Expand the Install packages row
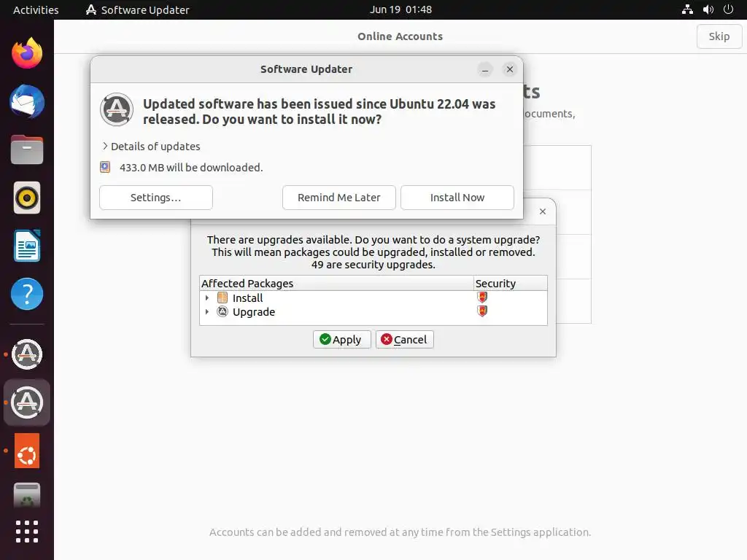This screenshot has width=747, height=560. click(x=206, y=298)
